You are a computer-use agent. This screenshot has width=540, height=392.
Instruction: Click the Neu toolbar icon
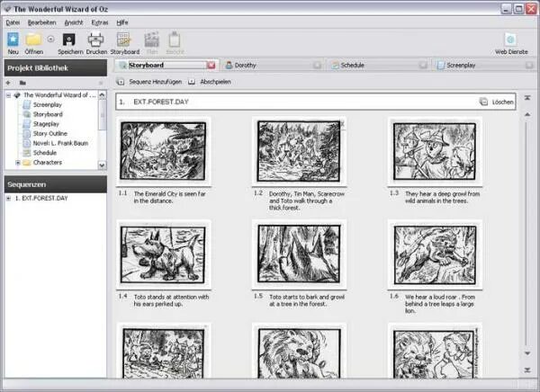click(13, 40)
